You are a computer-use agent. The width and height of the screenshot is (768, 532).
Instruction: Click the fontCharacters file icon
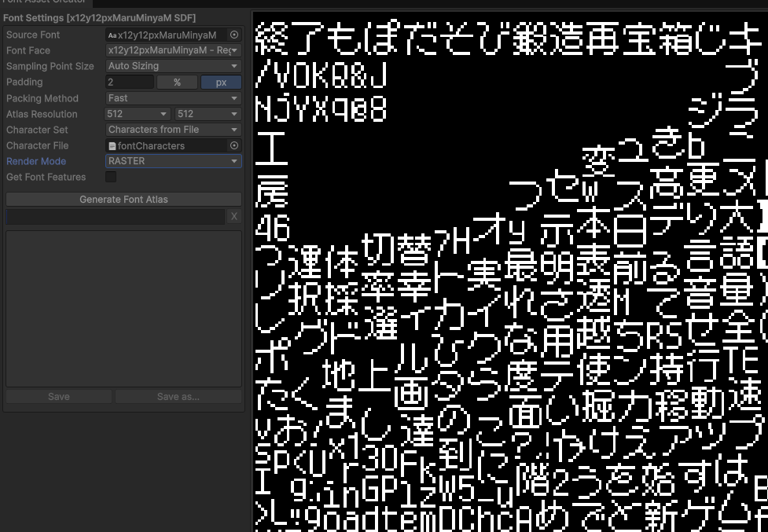point(112,146)
